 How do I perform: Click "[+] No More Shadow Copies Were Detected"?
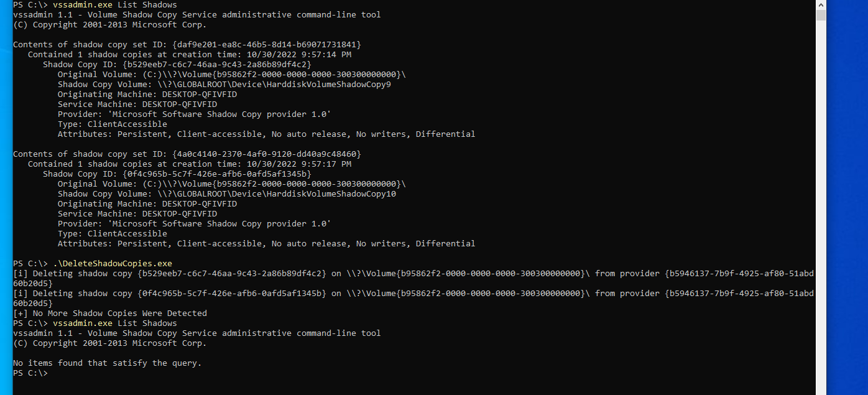[x=110, y=314]
